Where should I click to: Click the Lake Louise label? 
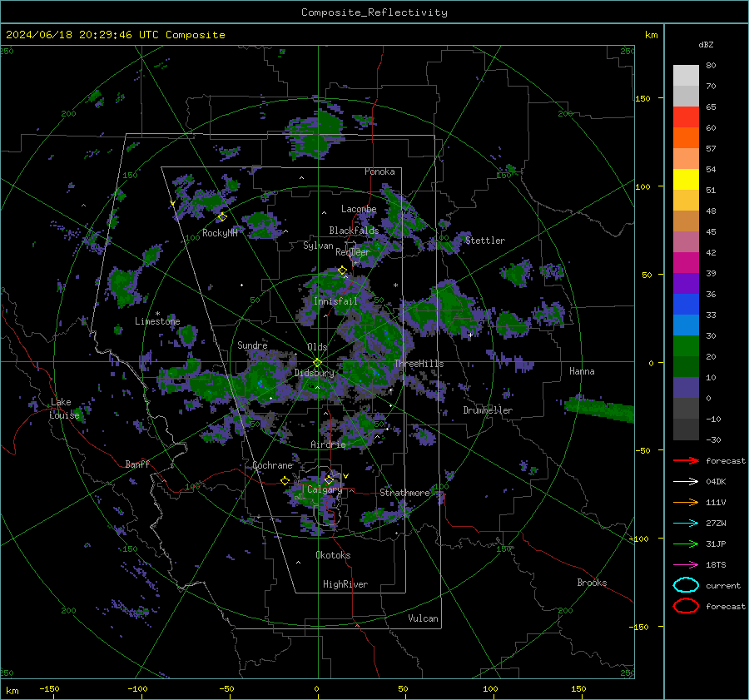click(64, 409)
